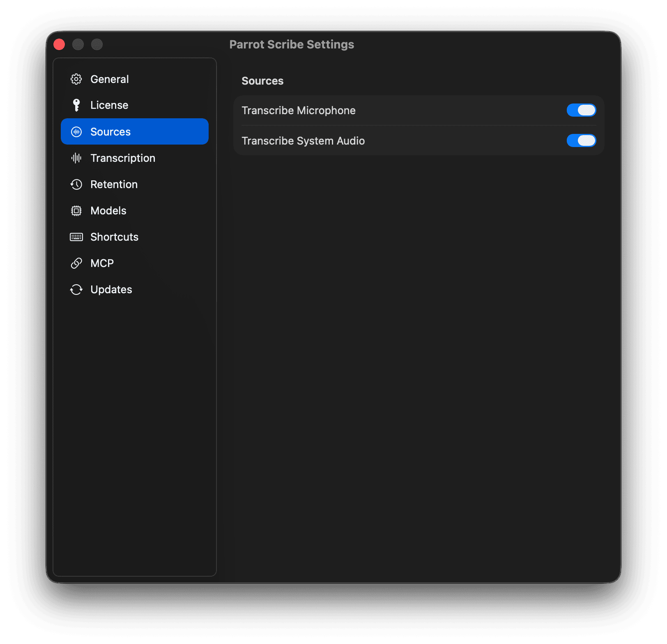
Task: Go to the Shortcuts section
Action: click(114, 237)
